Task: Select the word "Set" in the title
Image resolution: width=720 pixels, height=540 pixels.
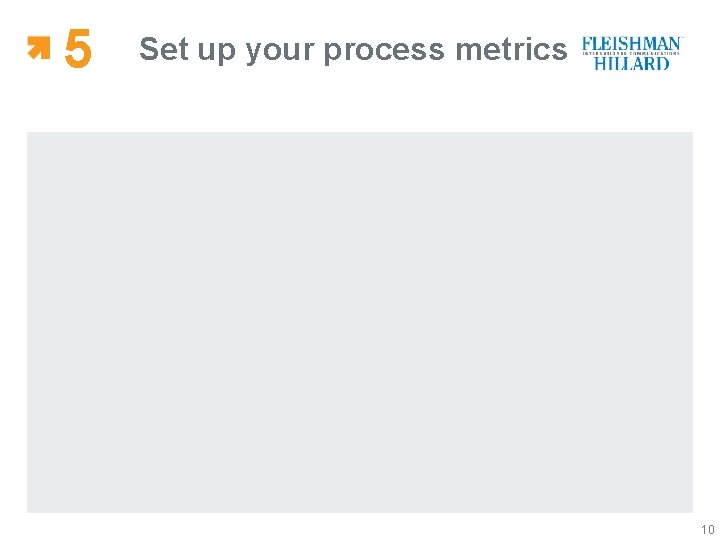Action: tap(160, 49)
